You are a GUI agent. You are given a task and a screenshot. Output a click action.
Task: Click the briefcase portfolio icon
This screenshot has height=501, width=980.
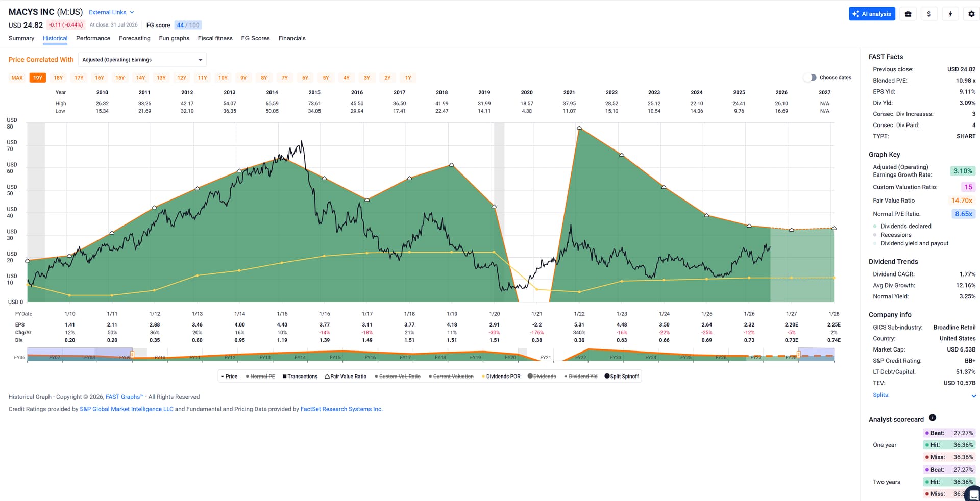[x=908, y=14]
